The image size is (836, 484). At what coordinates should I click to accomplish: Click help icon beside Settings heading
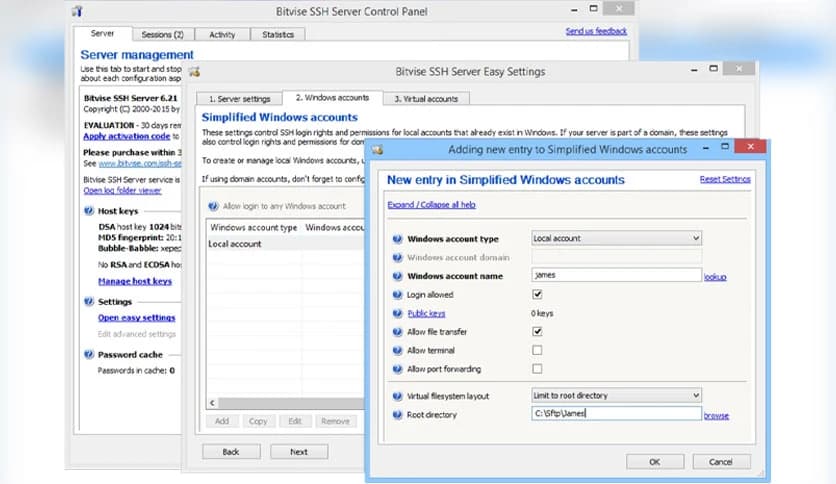point(89,301)
